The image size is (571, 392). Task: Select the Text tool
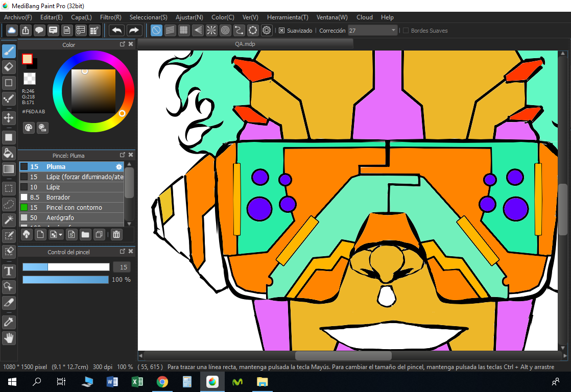pyautogui.click(x=9, y=271)
